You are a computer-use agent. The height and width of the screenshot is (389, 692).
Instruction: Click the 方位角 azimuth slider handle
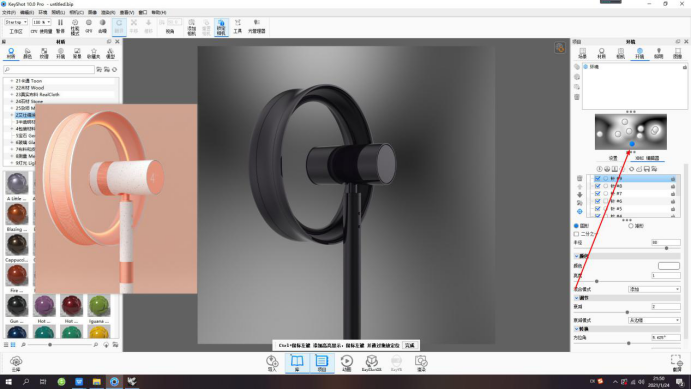(x=628, y=343)
